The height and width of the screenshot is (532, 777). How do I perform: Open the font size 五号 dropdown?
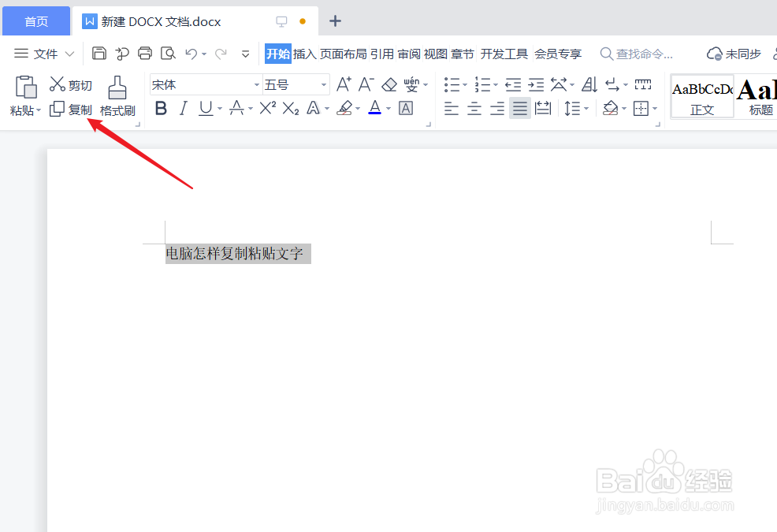324,85
